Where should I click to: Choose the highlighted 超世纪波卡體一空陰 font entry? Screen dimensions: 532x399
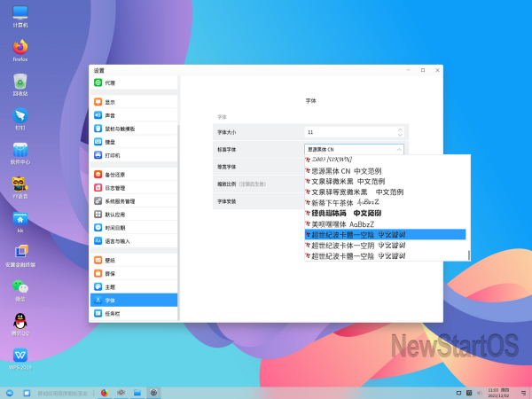[x=385, y=234]
